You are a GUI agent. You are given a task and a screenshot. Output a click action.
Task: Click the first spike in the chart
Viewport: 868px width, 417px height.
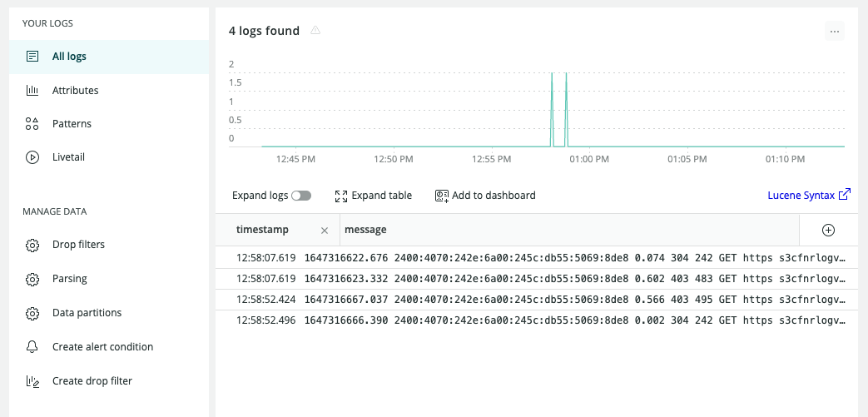[551, 108]
